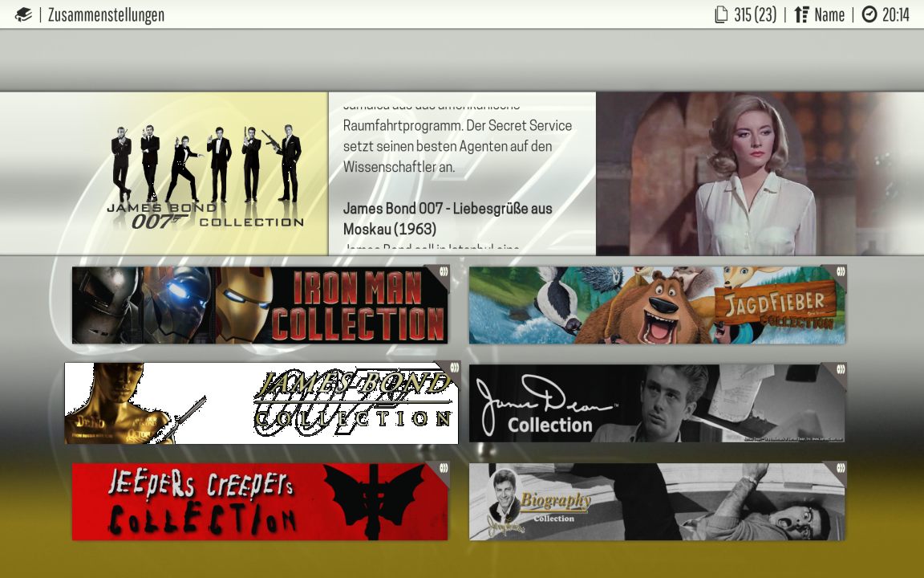The image size is (924, 578).
Task: Click the Name sort label
Action: point(829,14)
